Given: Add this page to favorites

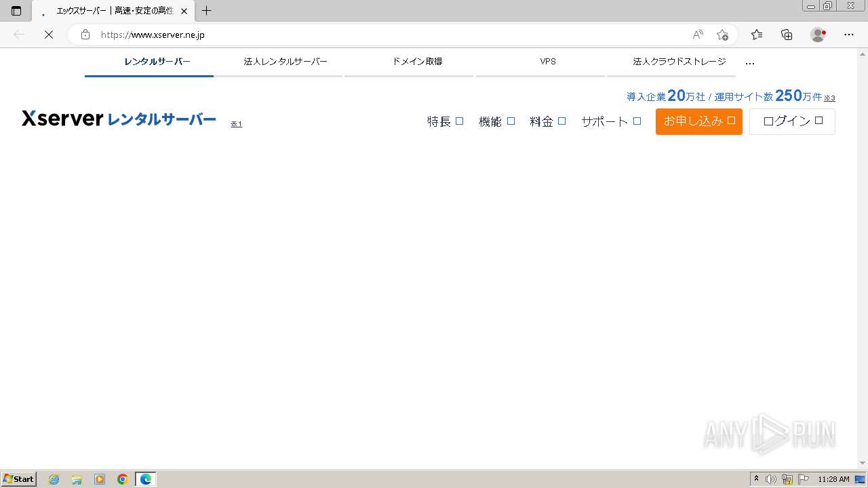Looking at the screenshot, I should point(722,35).
